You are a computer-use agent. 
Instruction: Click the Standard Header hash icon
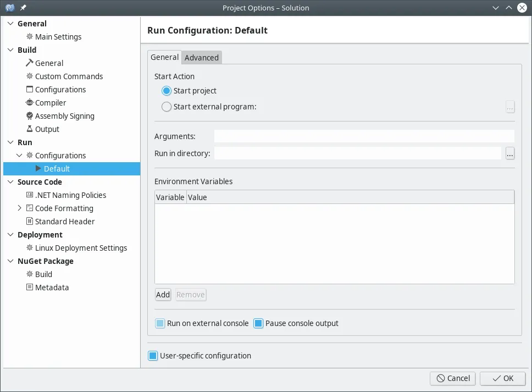coord(30,222)
